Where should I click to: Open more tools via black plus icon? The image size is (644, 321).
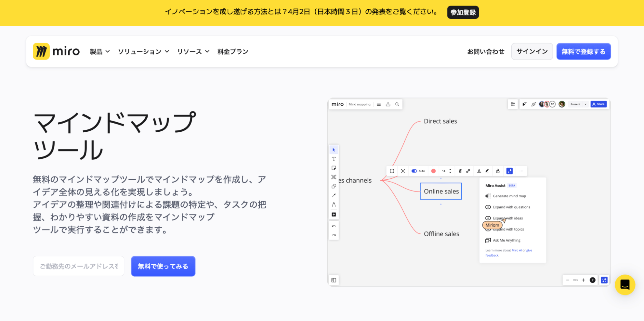[334, 214]
